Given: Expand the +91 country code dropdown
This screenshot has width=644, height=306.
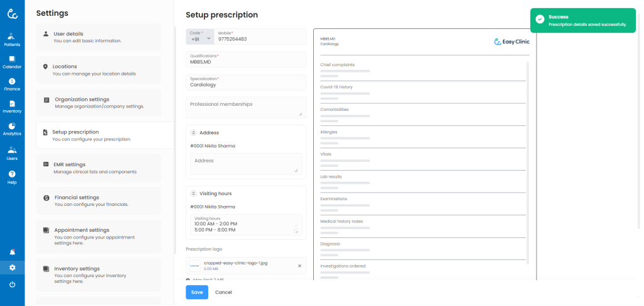Looking at the screenshot, I should 200,37.
